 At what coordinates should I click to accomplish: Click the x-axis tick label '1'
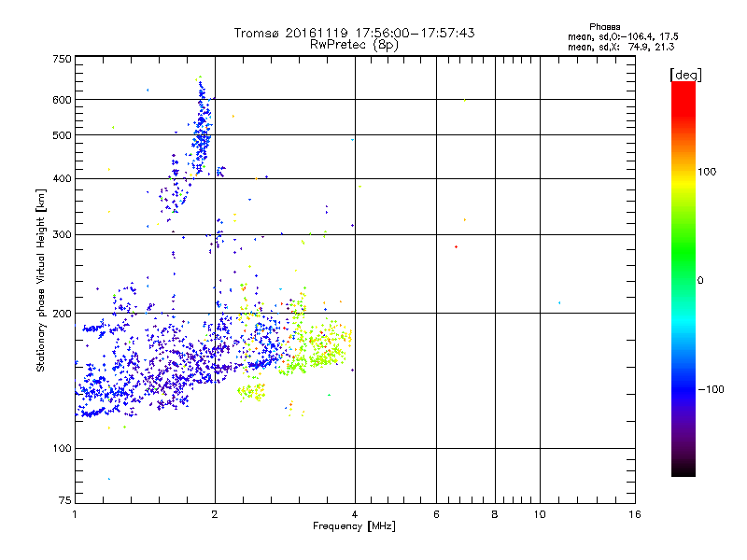[x=75, y=514]
